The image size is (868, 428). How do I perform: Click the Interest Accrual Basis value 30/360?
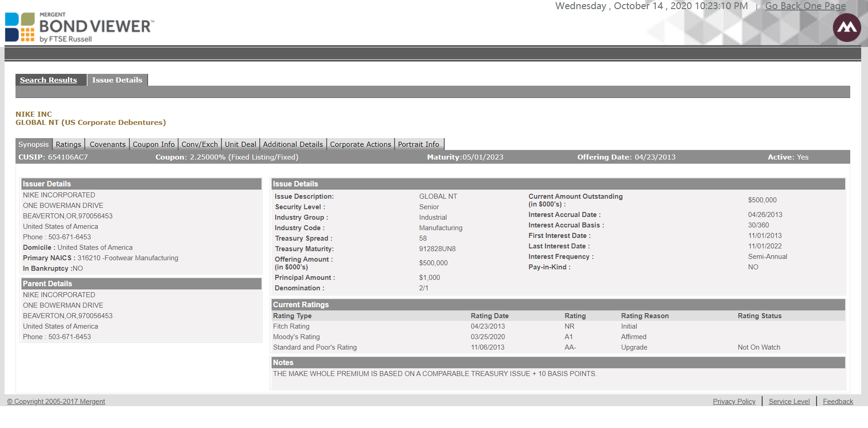tap(758, 225)
